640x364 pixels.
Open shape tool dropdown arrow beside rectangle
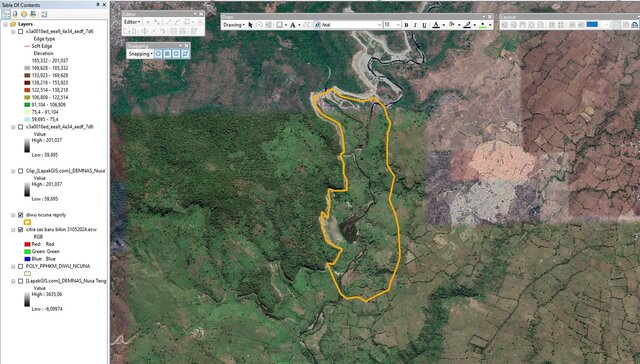tap(285, 25)
